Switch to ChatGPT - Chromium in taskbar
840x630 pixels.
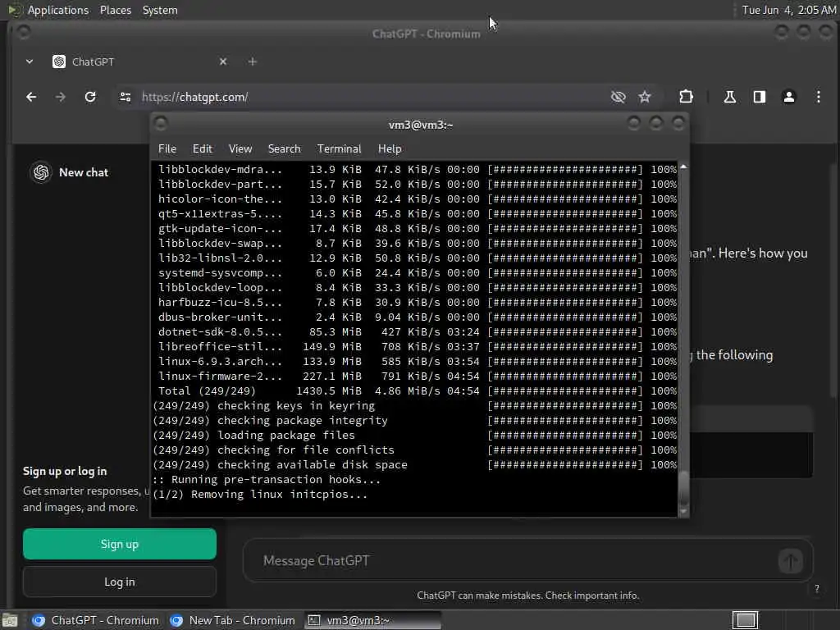tap(95, 620)
